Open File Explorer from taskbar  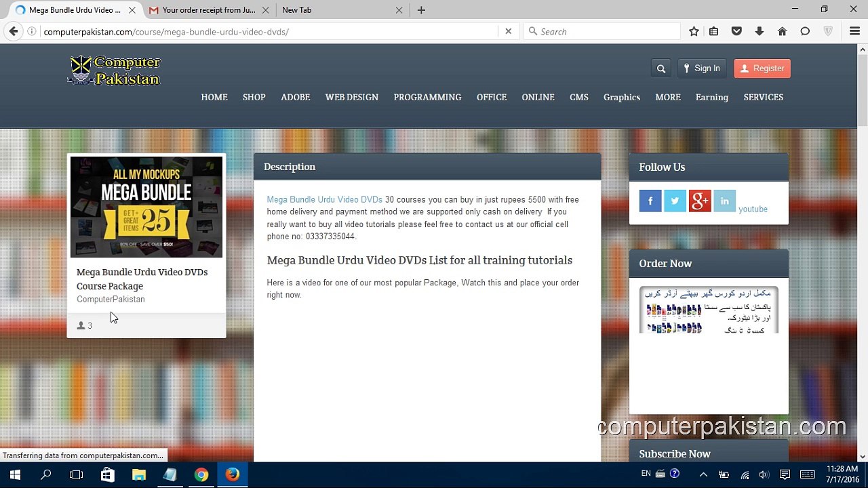click(139, 474)
